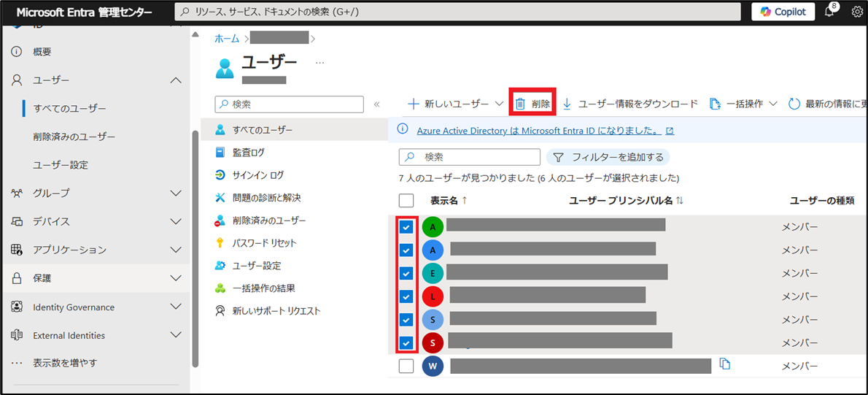Click the user list search field
The height and width of the screenshot is (395, 868).
tap(470, 157)
